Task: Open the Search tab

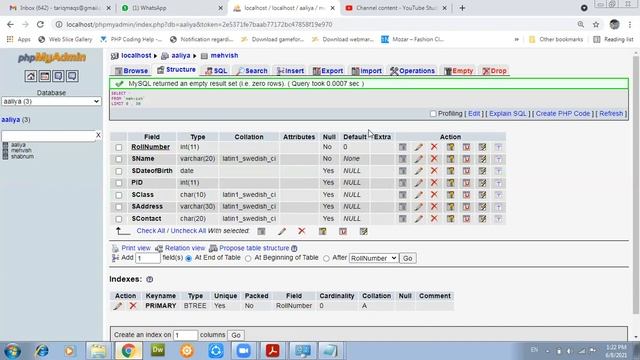Action: click(x=252, y=71)
